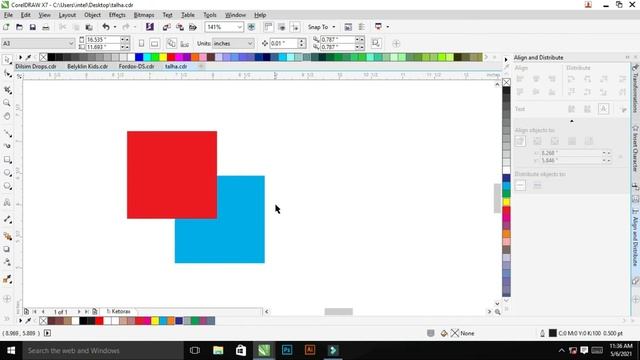Select the Ellipse tool
This screenshot has height=360, width=640.
7,173
